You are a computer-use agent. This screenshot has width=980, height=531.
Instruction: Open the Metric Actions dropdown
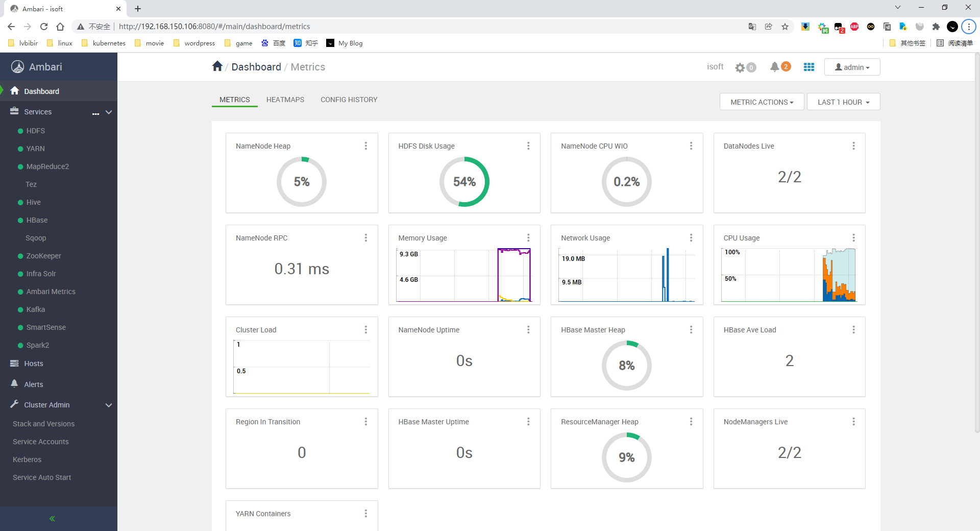click(762, 102)
